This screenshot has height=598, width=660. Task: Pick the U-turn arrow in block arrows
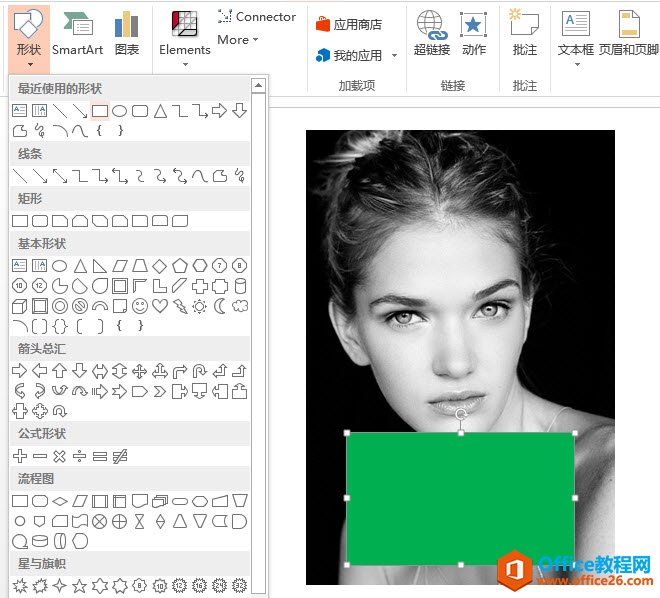[x=199, y=371]
